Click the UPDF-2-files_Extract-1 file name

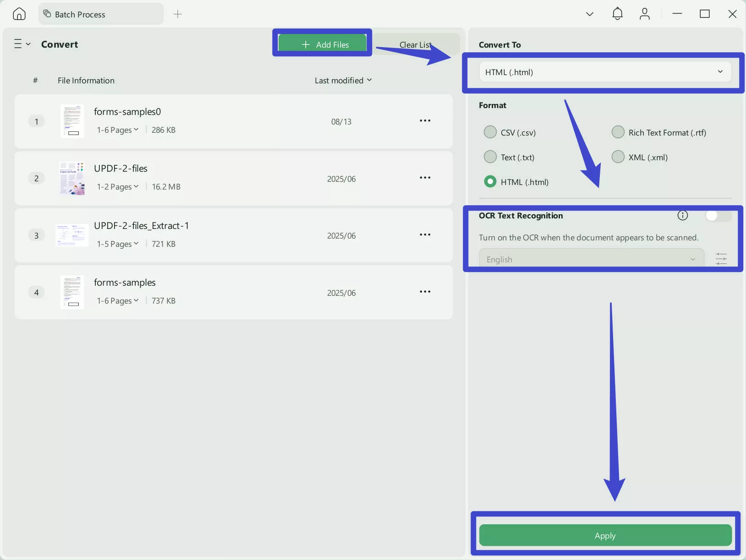coord(141,226)
